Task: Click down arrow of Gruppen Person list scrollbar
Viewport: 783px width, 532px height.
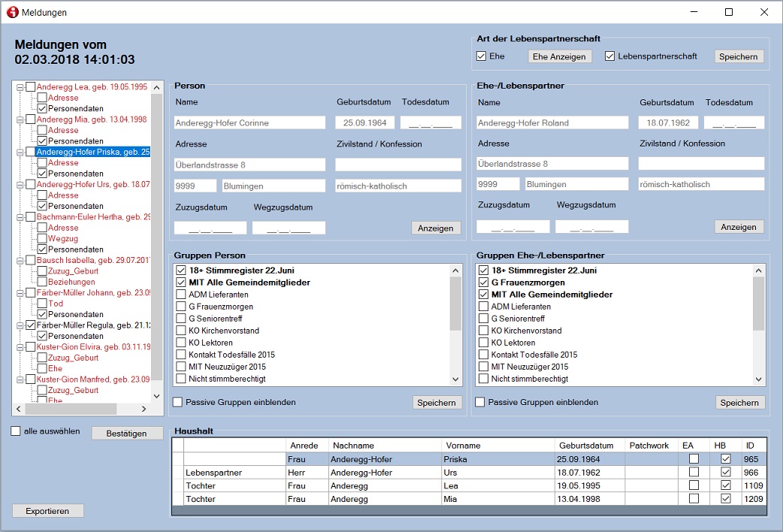Action: tap(455, 380)
